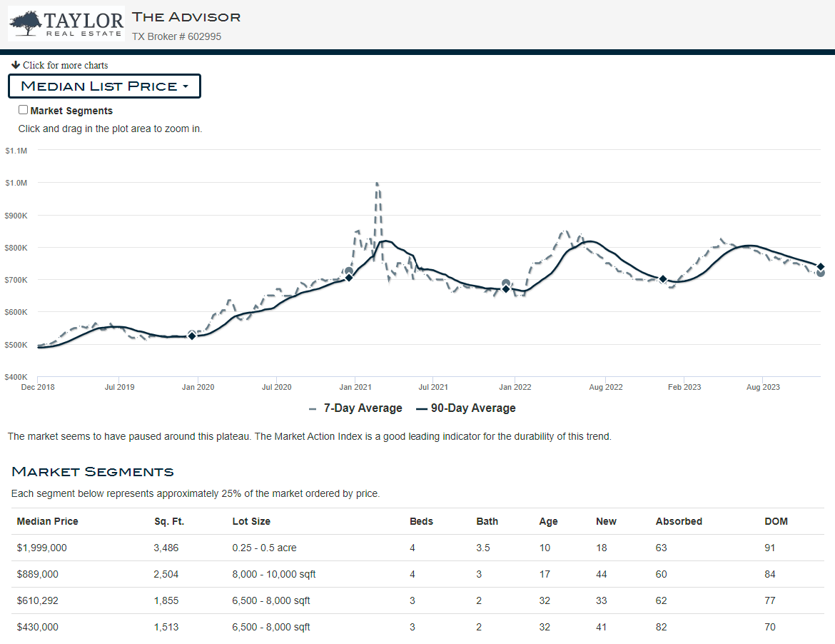Select the $610,292 median price cell

pyautogui.click(x=37, y=600)
